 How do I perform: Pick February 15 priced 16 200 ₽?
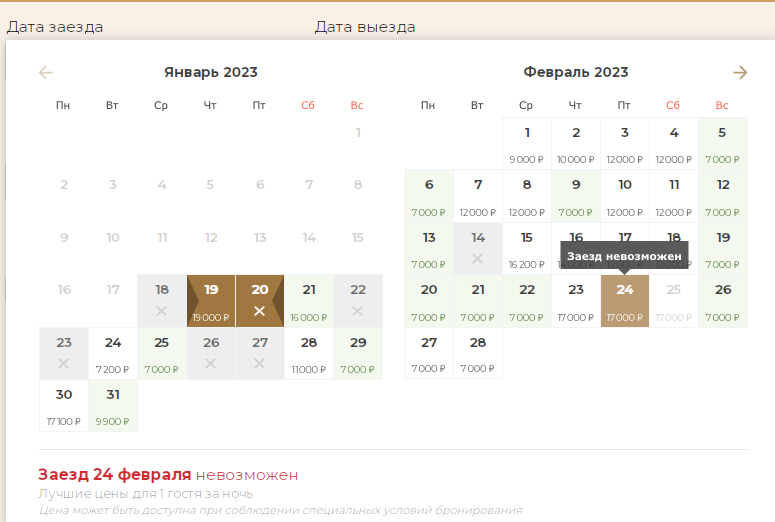527,248
